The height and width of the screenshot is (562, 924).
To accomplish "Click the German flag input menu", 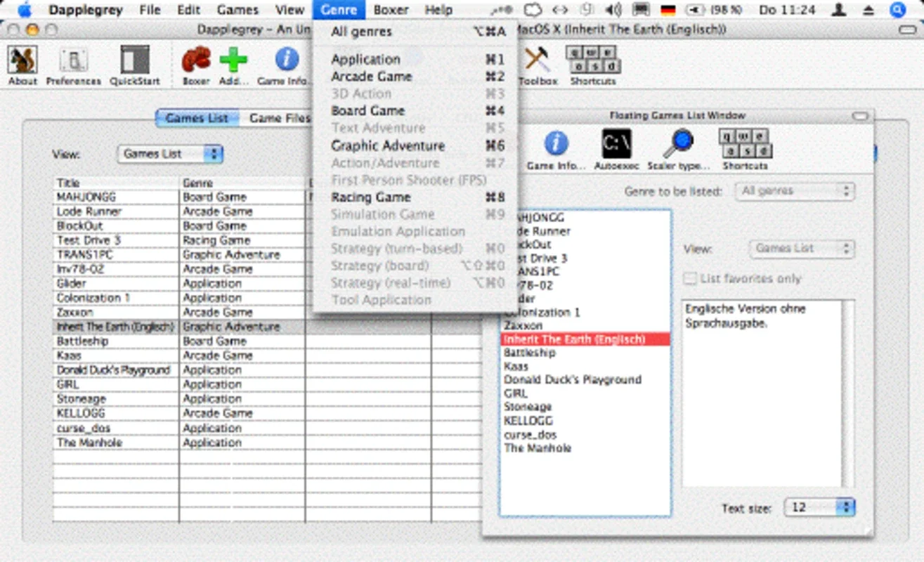I will click(x=668, y=10).
